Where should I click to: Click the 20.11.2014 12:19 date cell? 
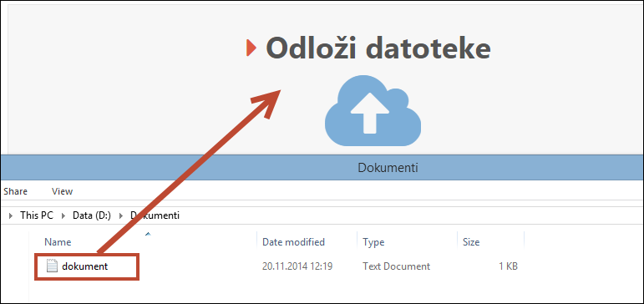(x=297, y=266)
